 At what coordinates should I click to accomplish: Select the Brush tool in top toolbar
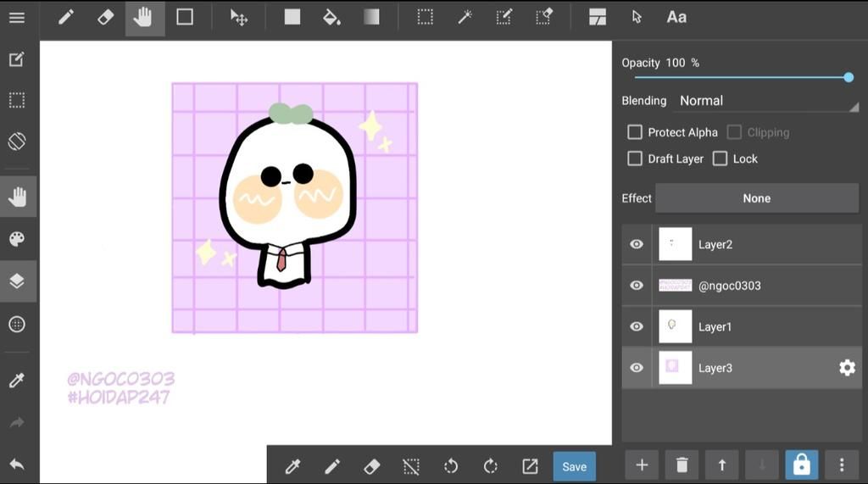point(66,17)
